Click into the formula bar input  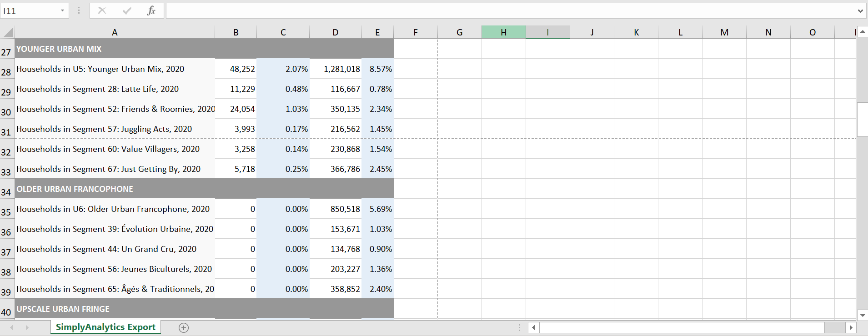click(x=511, y=10)
